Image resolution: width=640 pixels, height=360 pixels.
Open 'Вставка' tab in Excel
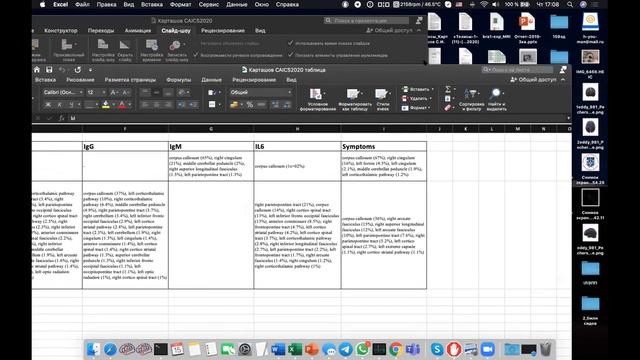pos(45,80)
